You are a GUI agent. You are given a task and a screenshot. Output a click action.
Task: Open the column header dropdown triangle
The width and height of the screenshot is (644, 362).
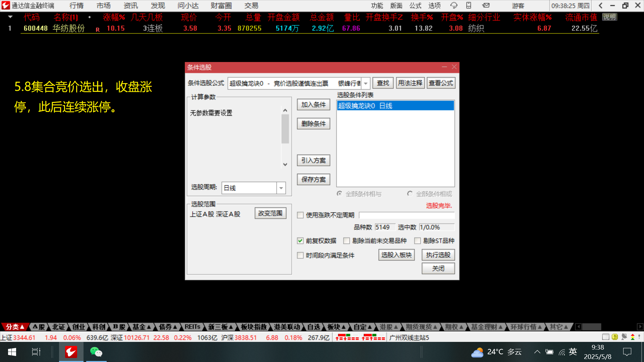pyautogui.click(x=10, y=17)
